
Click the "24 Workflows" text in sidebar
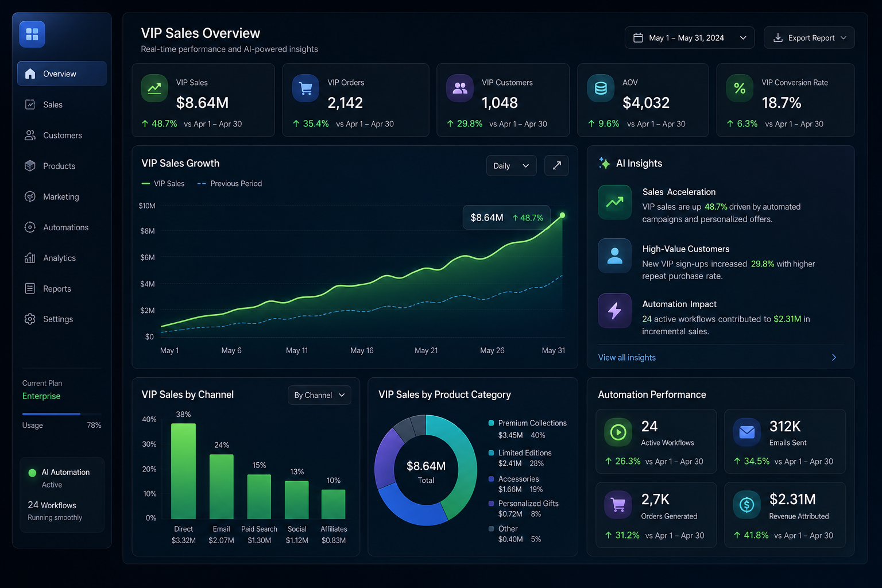coord(52,505)
